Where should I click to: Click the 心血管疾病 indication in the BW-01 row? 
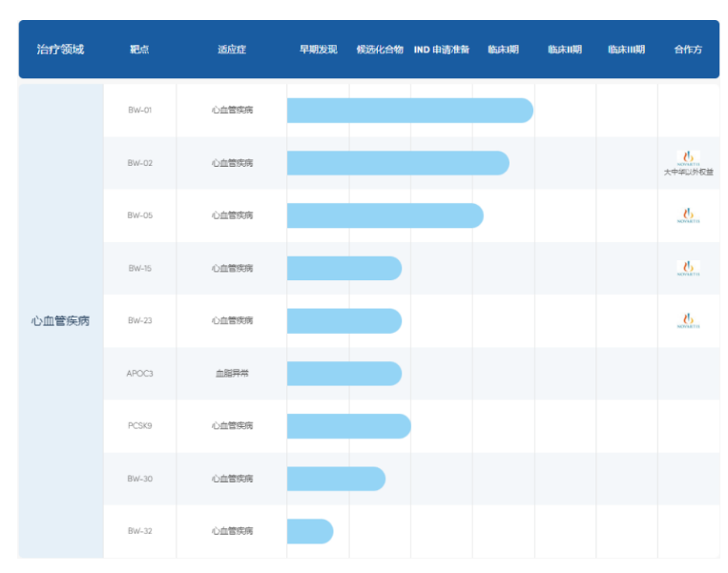tap(232, 111)
